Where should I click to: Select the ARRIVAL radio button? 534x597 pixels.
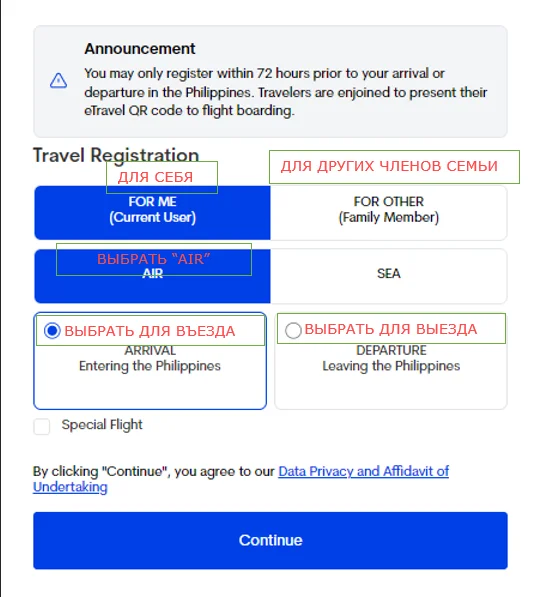(x=52, y=330)
